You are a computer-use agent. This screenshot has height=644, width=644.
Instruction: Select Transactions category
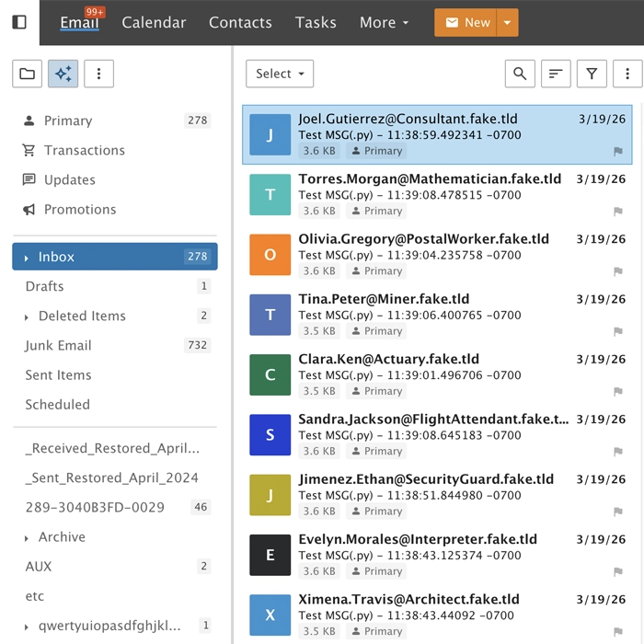115,150
